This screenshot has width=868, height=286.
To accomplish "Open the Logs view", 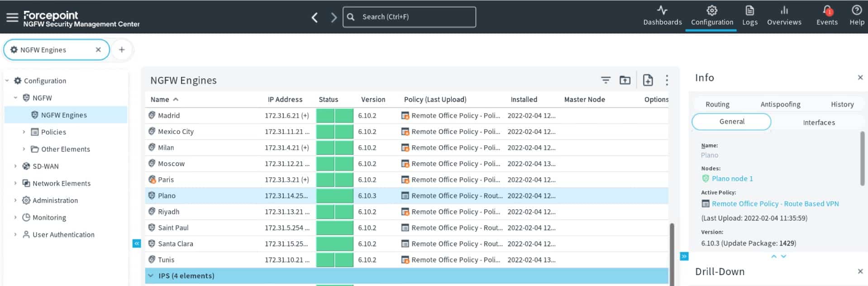I will click(x=750, y=16).
